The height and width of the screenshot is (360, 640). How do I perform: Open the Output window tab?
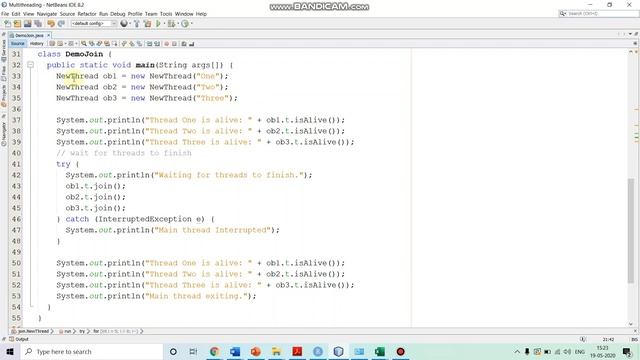19,339
